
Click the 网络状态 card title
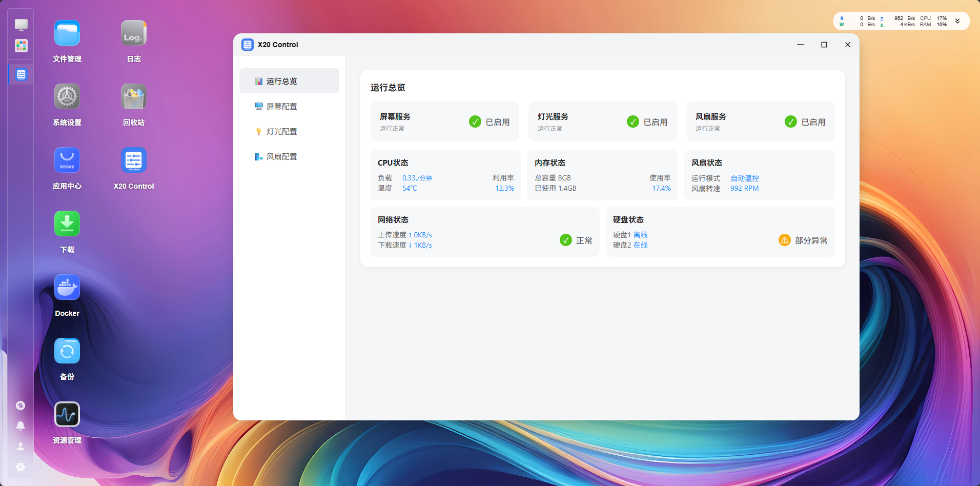pos(393,220)
